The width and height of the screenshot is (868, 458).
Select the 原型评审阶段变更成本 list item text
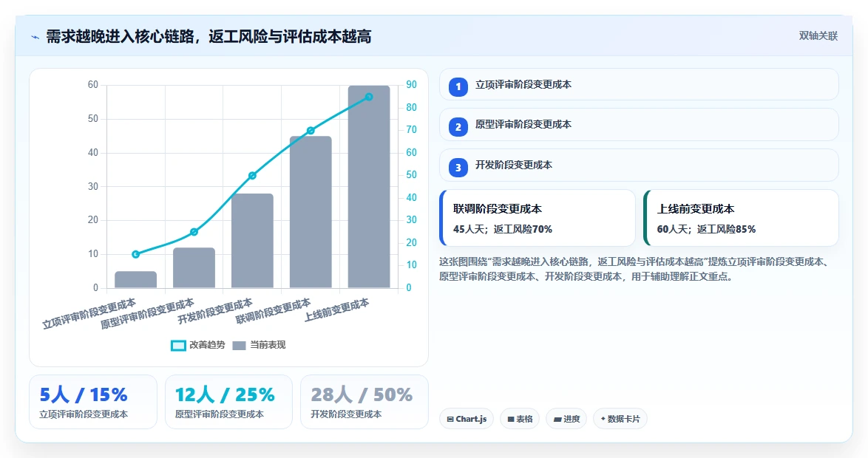tap(523, 124)
